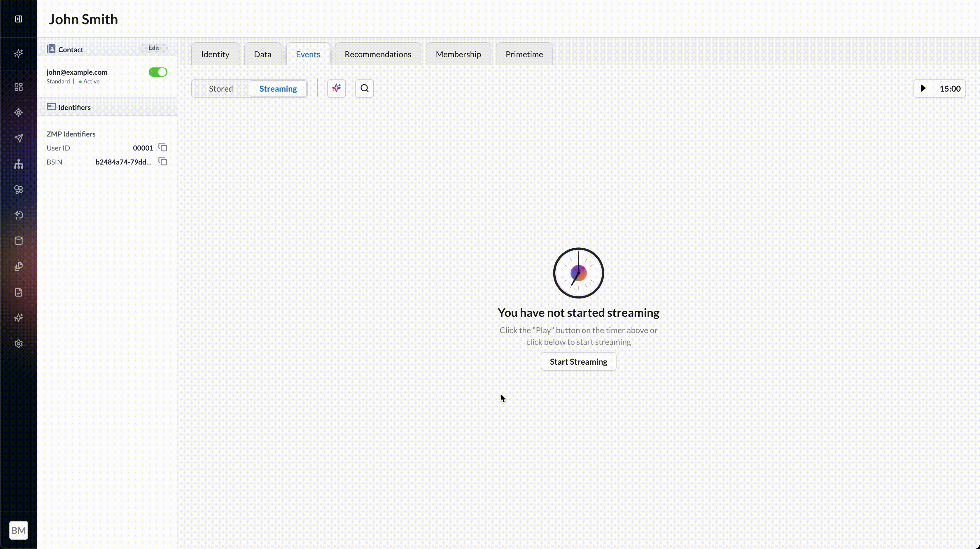The width and height of the screenshot is (980, 549).
Task: Switch to the Identity tab
Action: point(215,54)
